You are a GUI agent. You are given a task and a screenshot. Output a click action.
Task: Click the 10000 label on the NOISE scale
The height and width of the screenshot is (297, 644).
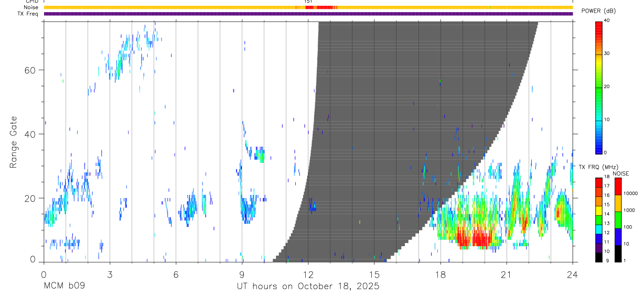pos(630,193)
